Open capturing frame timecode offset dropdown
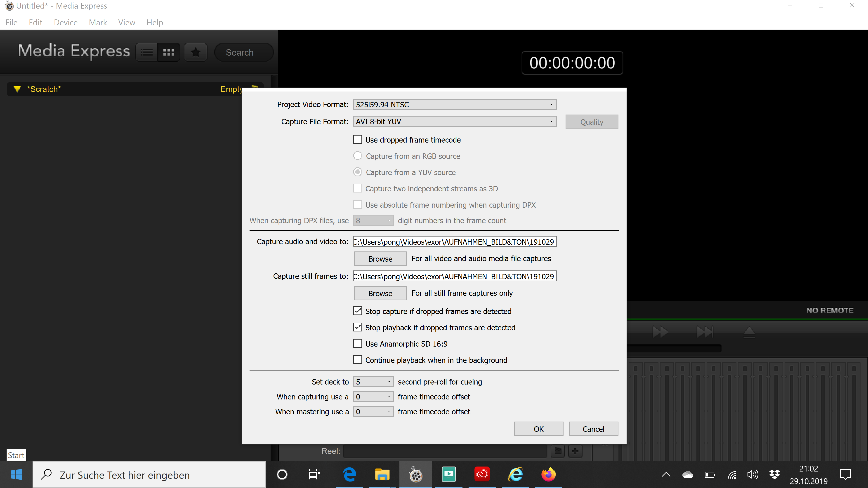Image resolution: width=868 pixels, height=488 pixels. pos(373,397)
